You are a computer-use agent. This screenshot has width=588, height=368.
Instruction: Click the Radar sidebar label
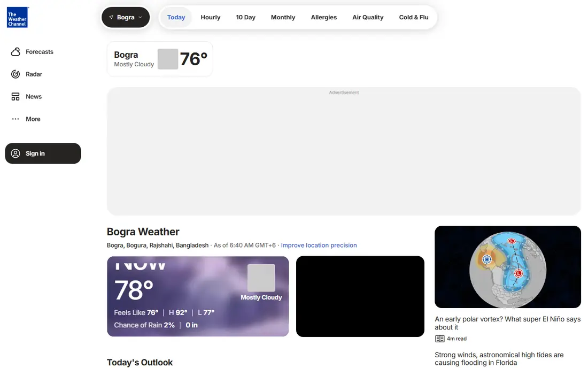point(34,74)
